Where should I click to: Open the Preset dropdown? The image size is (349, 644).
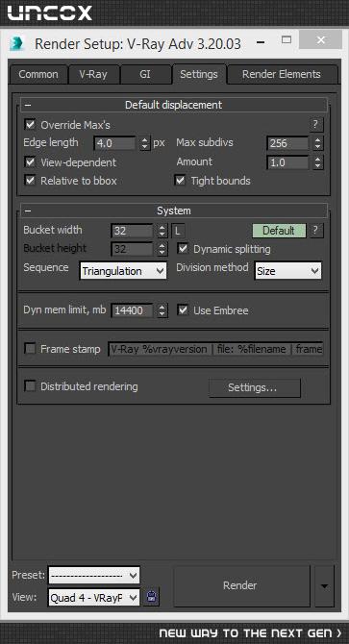(x=94, y=576)
